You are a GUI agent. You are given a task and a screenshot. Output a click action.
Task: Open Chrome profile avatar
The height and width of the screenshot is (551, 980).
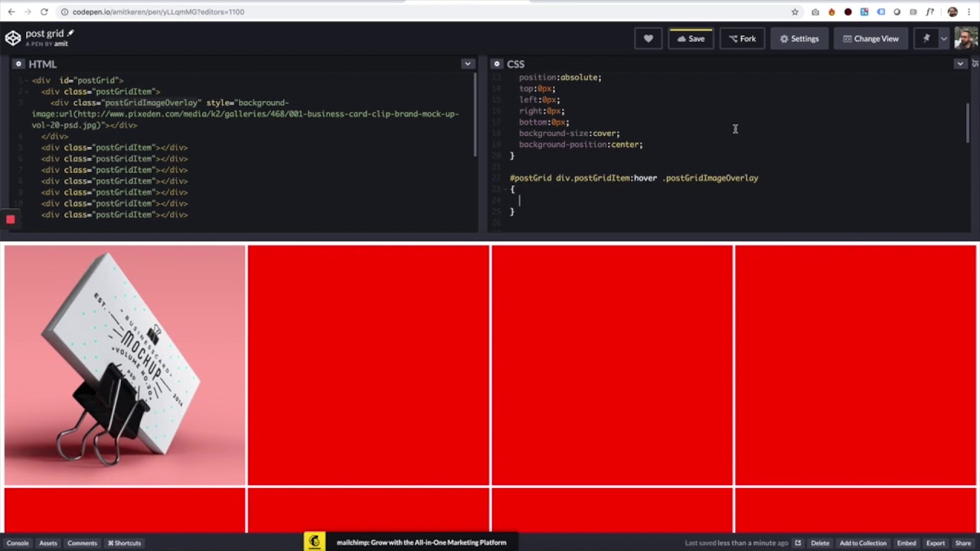[952, 12]
